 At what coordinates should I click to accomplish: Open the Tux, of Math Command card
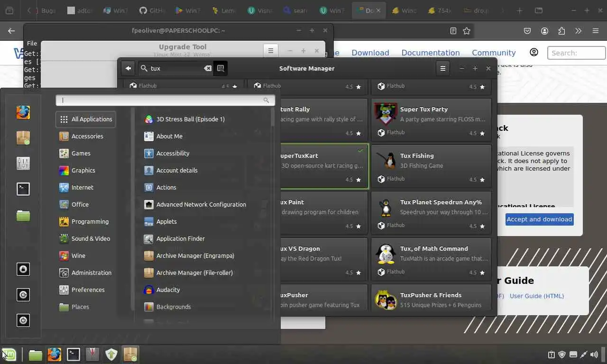431,259
